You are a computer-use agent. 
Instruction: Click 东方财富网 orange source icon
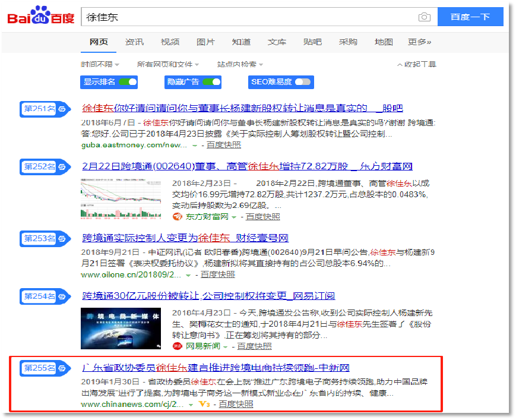(178, 217)
